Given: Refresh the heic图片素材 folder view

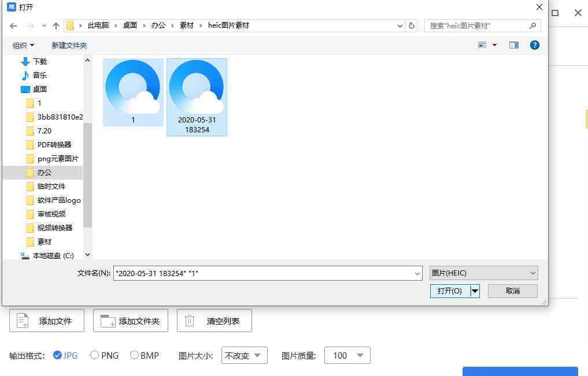Looking at the screenshot, I should [412, 25].
